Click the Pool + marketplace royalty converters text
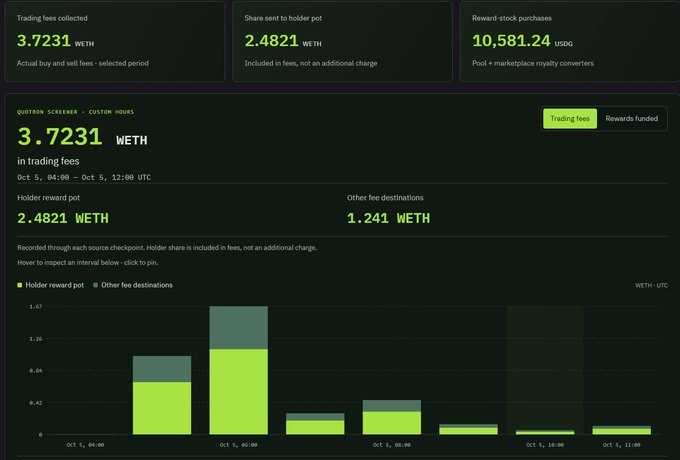680x460 pixels. coord(533,63)
